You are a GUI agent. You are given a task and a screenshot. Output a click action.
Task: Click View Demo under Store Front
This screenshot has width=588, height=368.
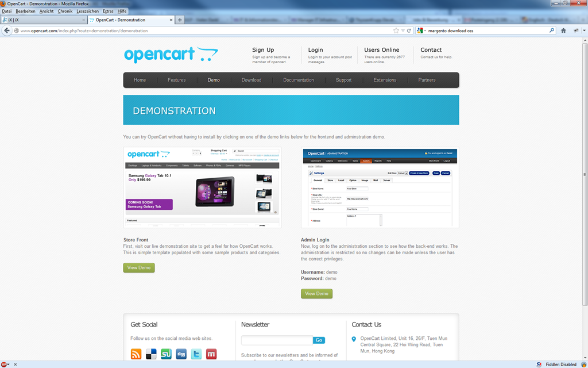point(139,268)
